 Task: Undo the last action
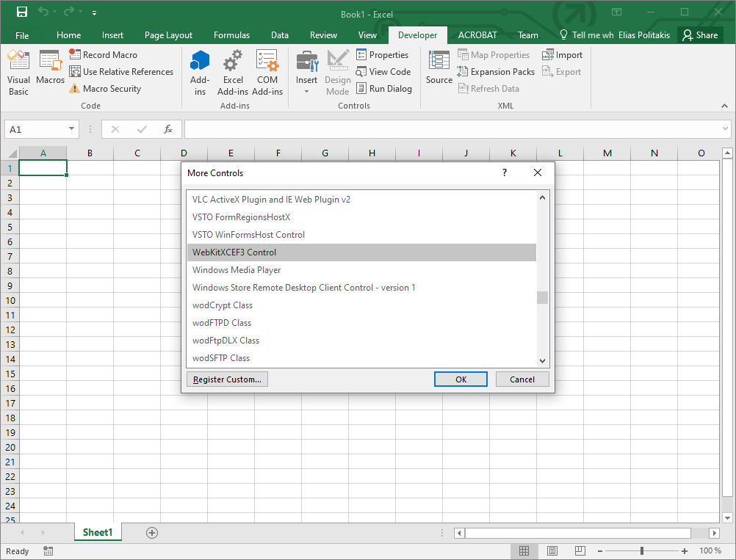click(x=43, y=12)
